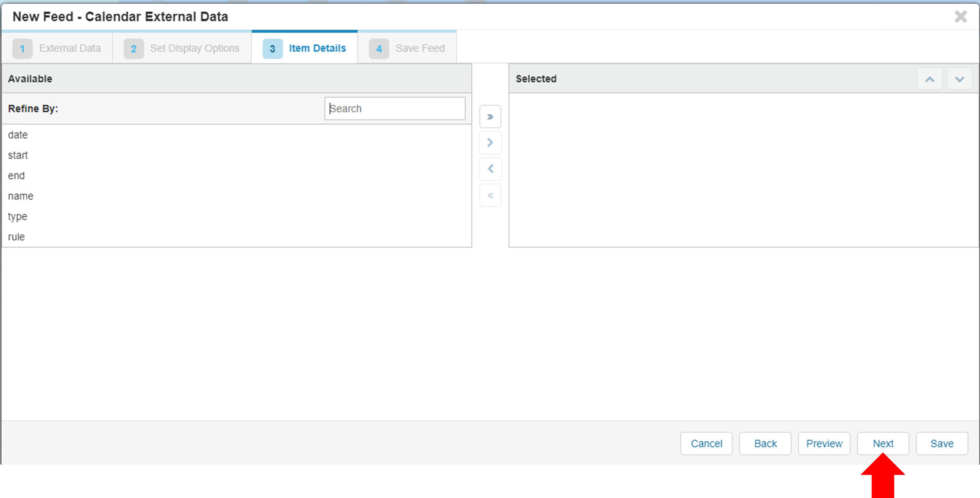Click the move-all-left double arrow
The image size is (980, 498).
490,195
